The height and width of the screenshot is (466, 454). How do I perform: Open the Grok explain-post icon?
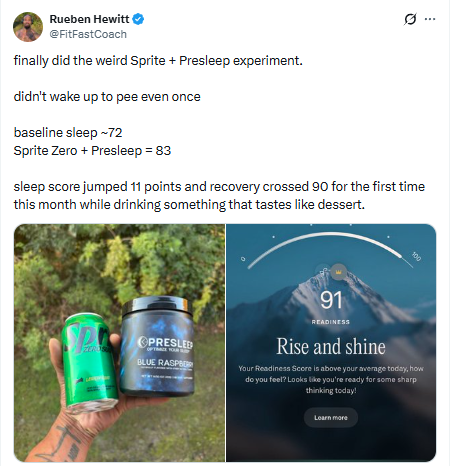(410, 19)
